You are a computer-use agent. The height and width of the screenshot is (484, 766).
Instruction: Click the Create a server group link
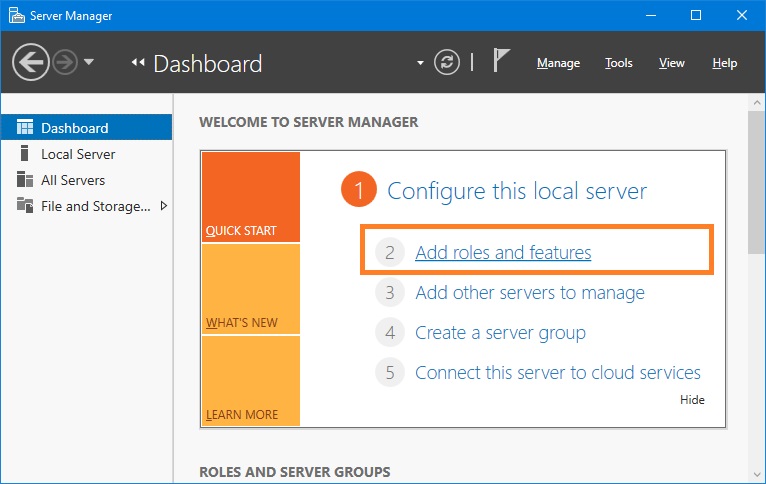coord(500,333)
